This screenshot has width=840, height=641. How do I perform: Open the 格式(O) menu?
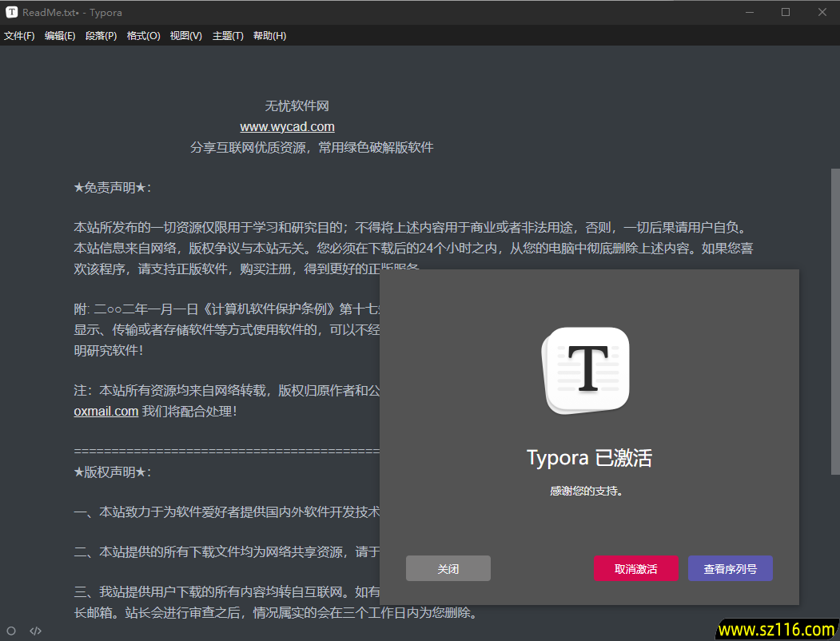[x=143, y=36]
